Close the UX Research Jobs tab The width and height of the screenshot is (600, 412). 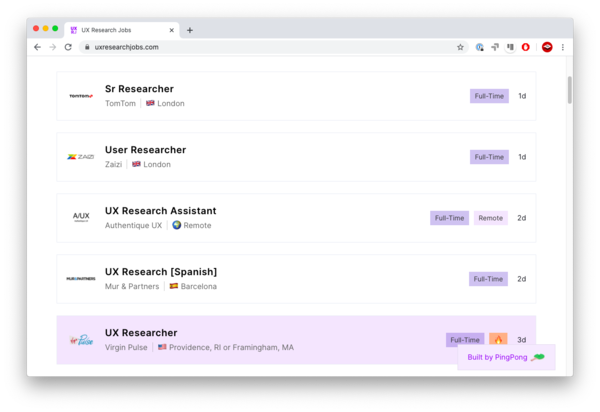171,30
